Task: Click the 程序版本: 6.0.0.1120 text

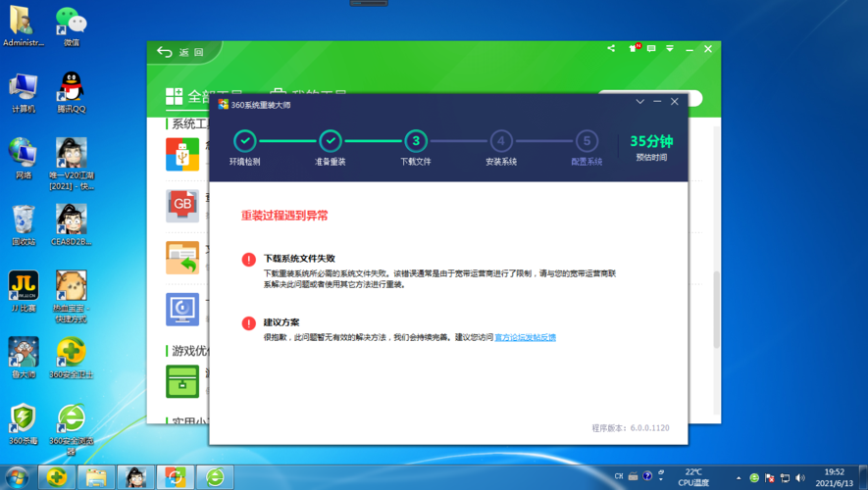Action: coord(631,428)
